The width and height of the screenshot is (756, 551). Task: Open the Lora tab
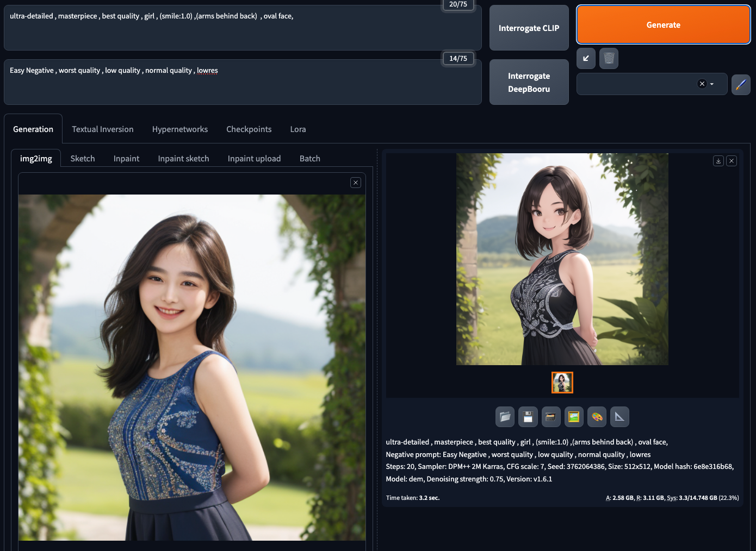(298, 129)
